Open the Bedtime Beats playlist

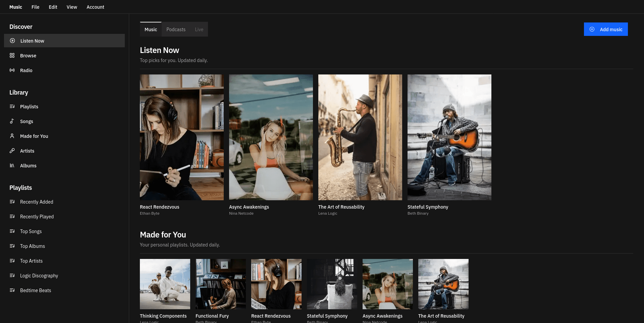(64, 290)
